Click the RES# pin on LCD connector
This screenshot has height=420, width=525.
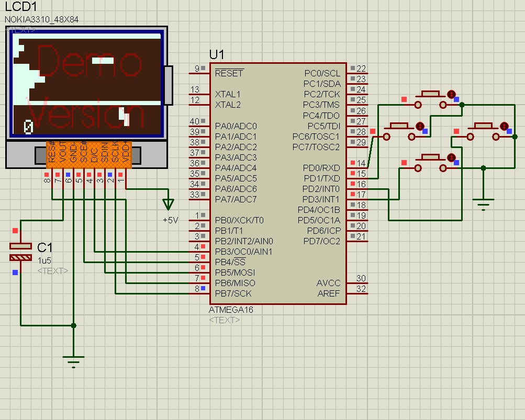52,152
